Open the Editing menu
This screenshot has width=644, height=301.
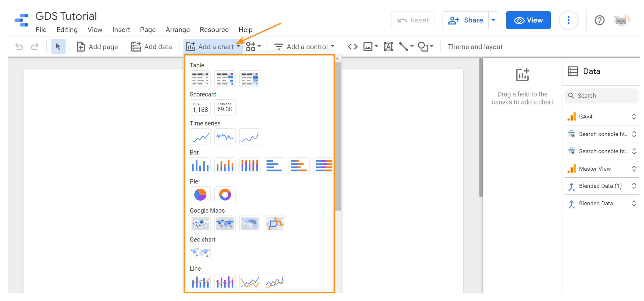click(x=67, y=30)
